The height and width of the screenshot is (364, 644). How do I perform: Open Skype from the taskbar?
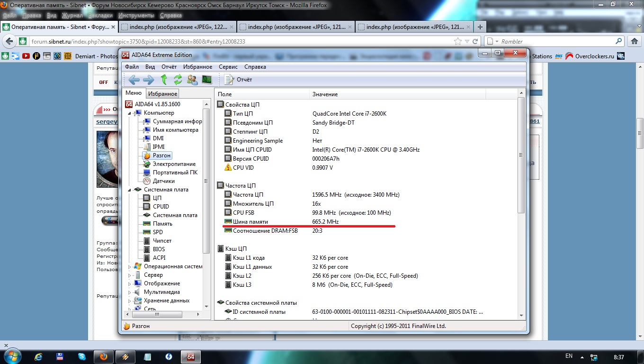82,356
